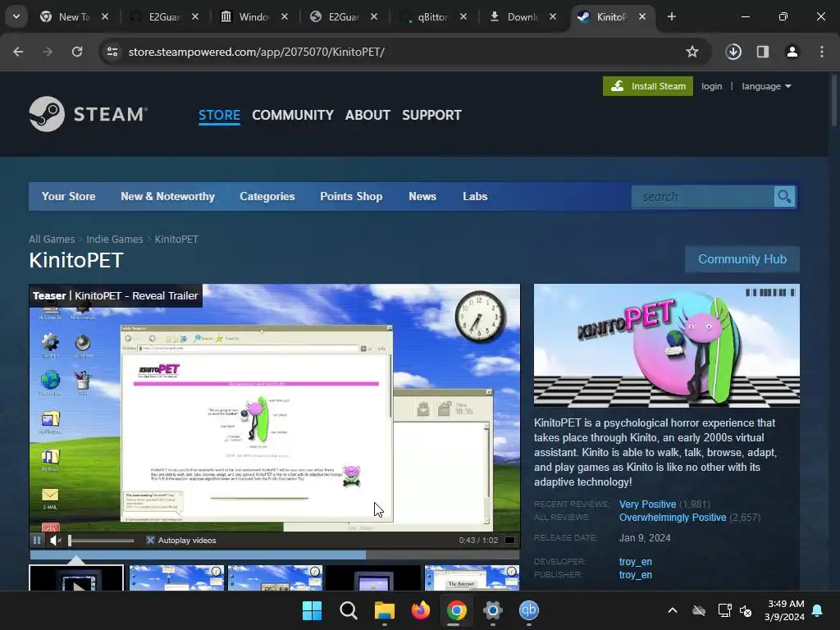Follow the Indie Games breadcrumb link
This screenshot has width=840, height=630.
(x=115, y=239)
